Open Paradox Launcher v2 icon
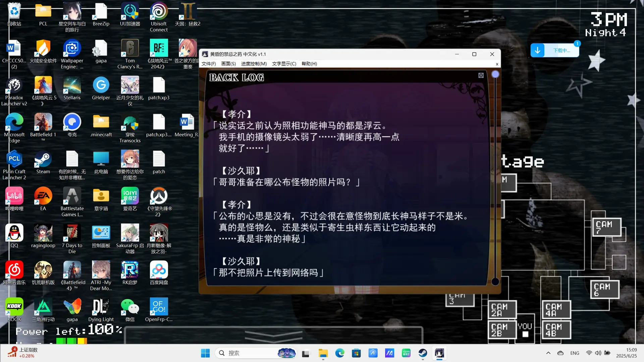 click(x=14, y=90)
